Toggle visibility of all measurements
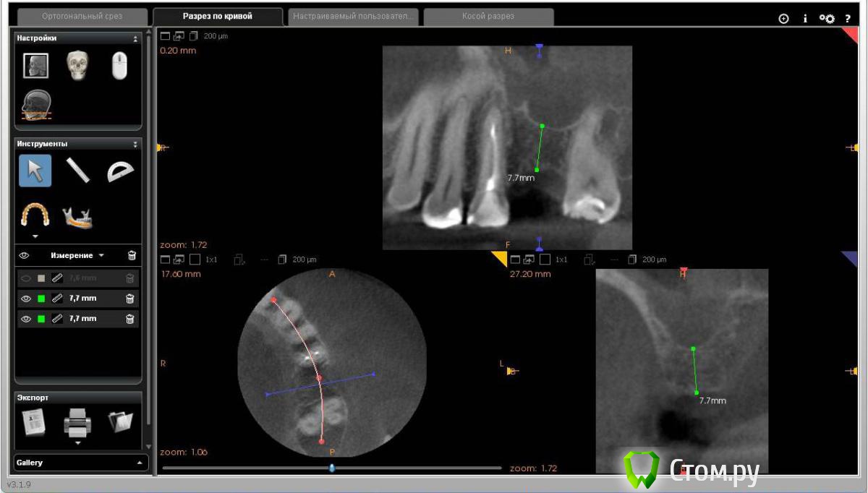The image size is (868, 493). [x=24, y=255]
